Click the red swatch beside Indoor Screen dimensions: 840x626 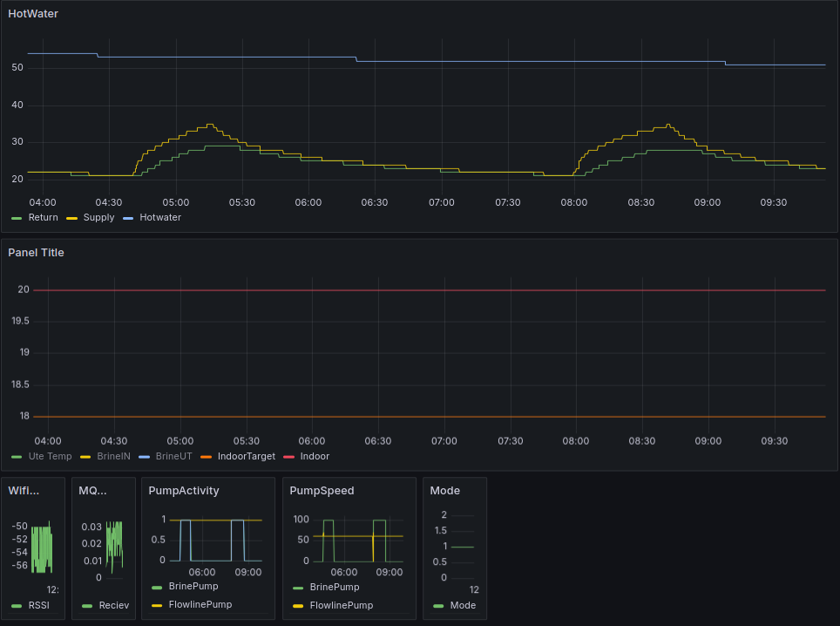288,457
